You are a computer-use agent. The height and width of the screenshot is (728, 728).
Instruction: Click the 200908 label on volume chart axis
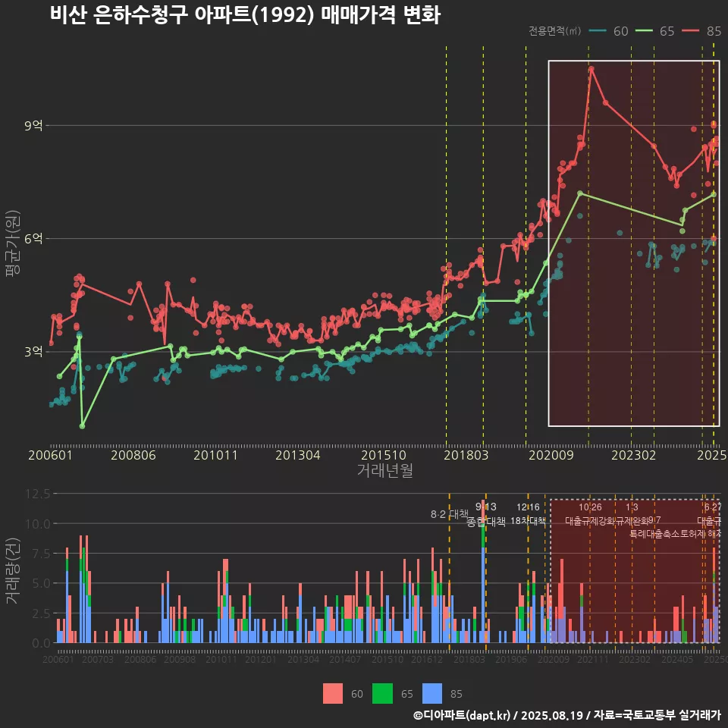[180, 659]
